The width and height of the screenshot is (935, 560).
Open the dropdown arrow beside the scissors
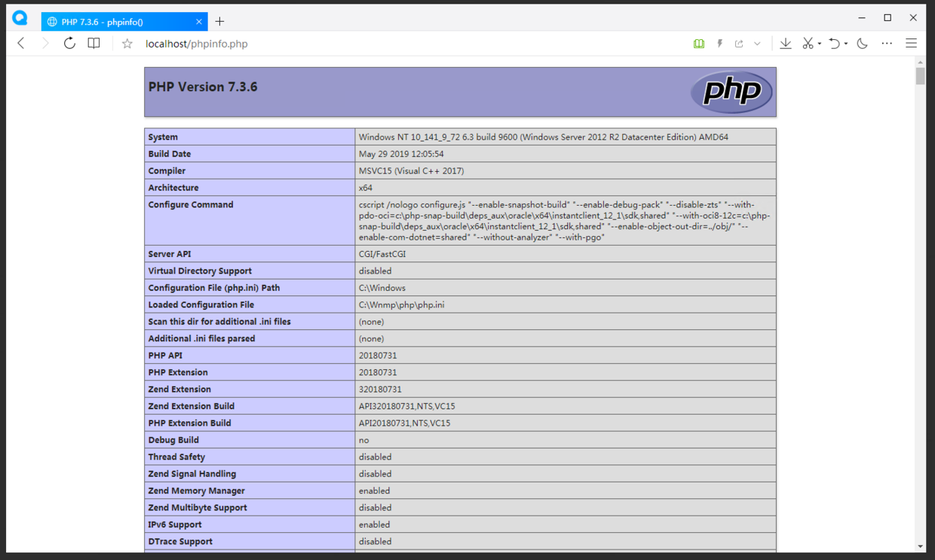coord(820,44)
